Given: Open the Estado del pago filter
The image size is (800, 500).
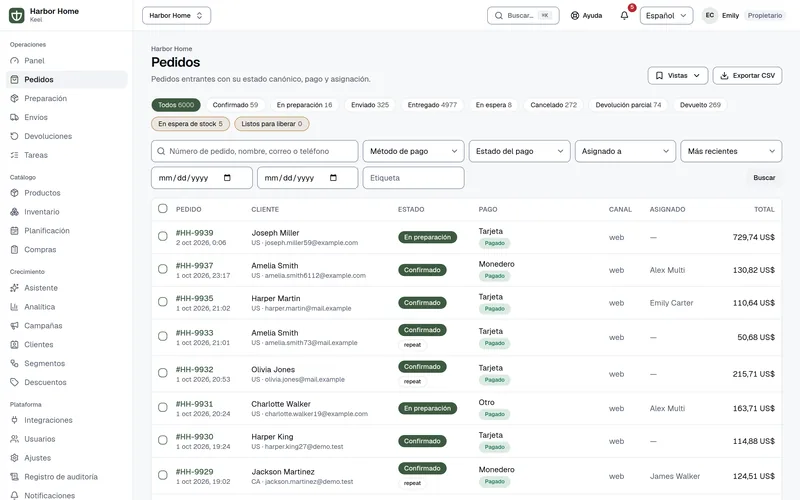Looking at the screenshot, I should tap(519, 151).
